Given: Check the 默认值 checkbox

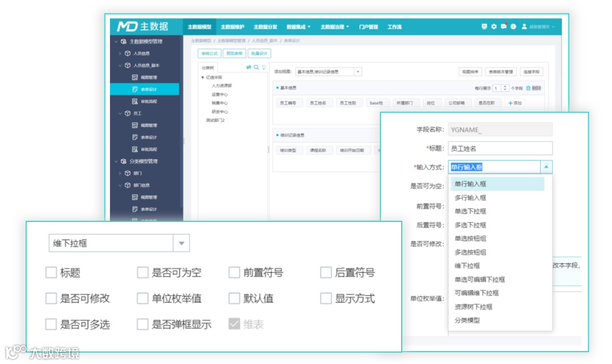Looking at the screenshot, I should 234,298.
